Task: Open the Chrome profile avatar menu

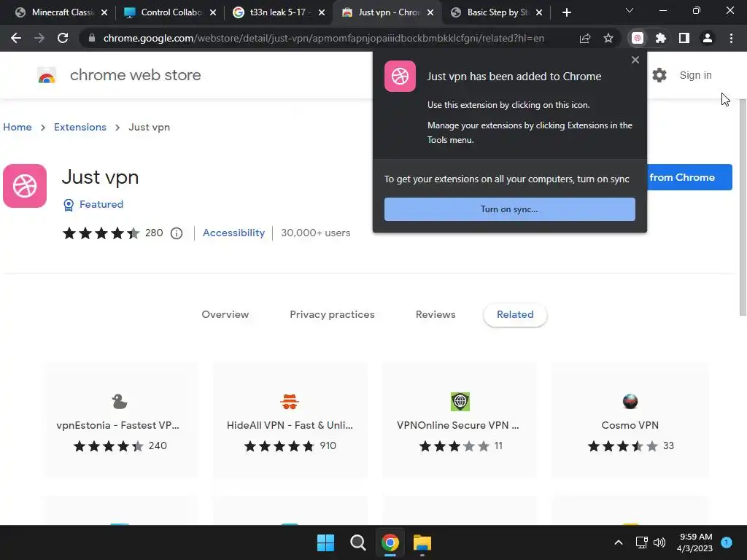Action: (708, 38)
